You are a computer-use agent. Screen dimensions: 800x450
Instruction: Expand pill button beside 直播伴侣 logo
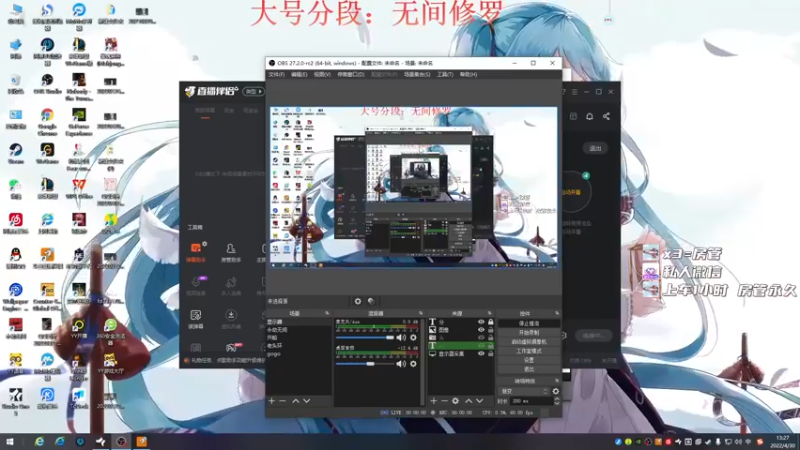coord(254,92)
